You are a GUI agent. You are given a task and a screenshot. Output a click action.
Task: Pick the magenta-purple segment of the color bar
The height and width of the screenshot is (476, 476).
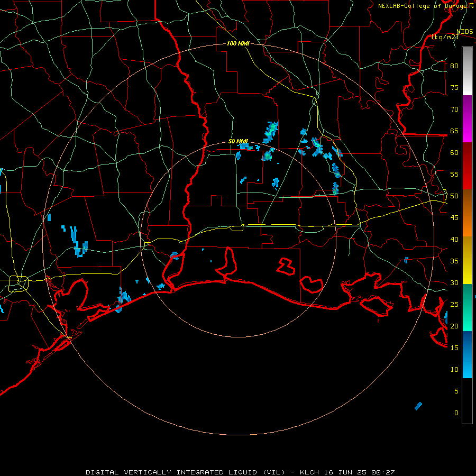click(x=467, y=118)
